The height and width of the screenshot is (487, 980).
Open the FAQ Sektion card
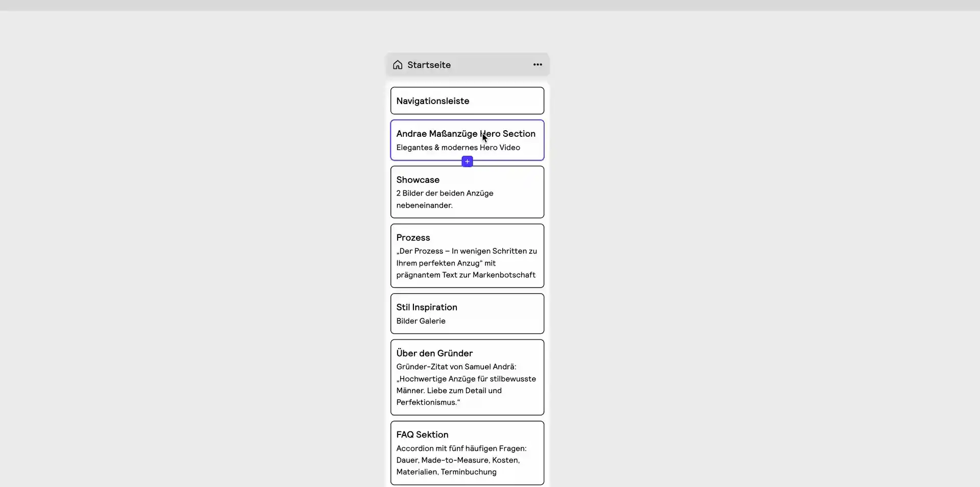pos(467,453)
